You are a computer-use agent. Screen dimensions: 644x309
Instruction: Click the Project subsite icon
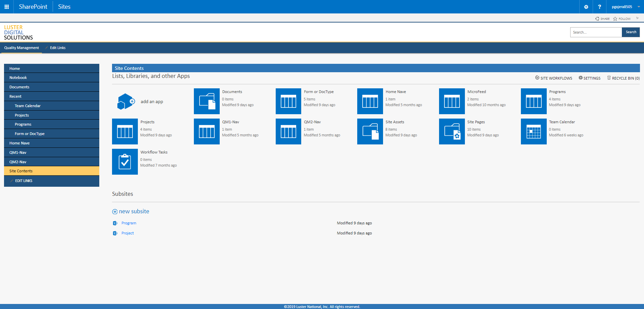(x=115, y=233)
